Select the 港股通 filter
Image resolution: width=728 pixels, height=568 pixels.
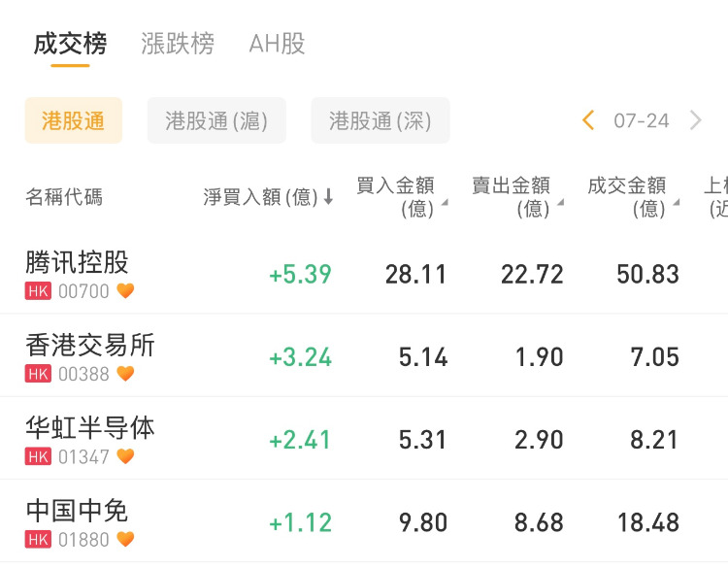pyautogui.click(x=74, y=120)
